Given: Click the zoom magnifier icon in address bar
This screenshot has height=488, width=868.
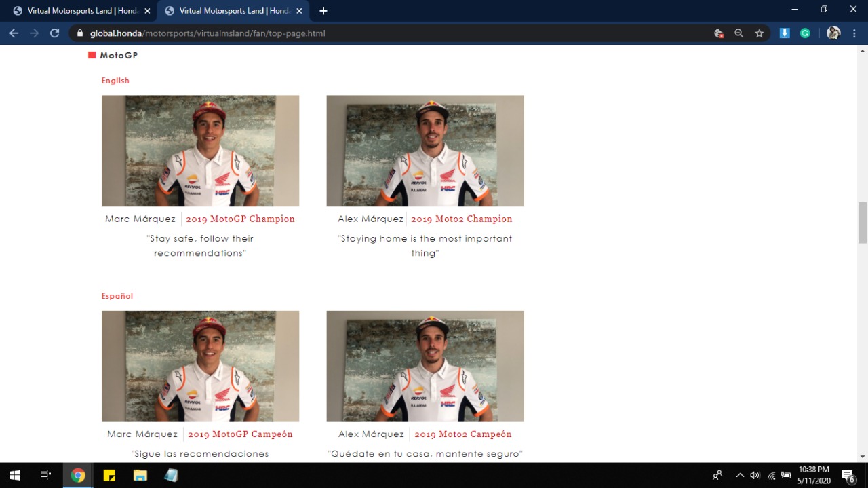Looking at the screenshot, I should tap(738, 33).
